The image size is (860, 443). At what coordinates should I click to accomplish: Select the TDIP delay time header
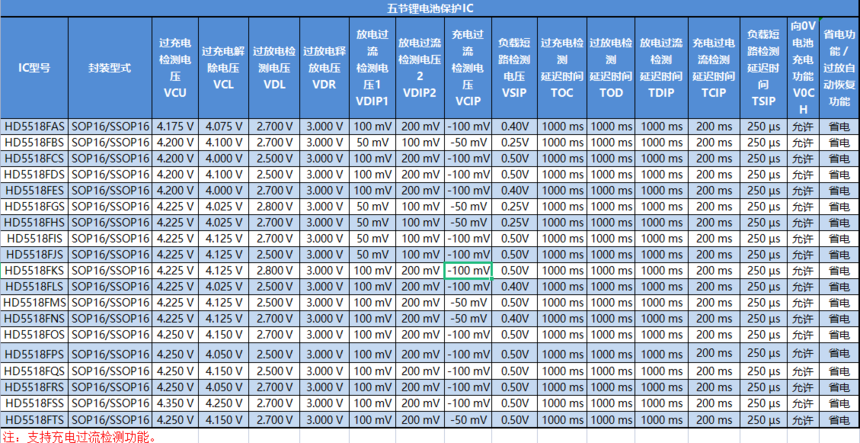(661, 68)
